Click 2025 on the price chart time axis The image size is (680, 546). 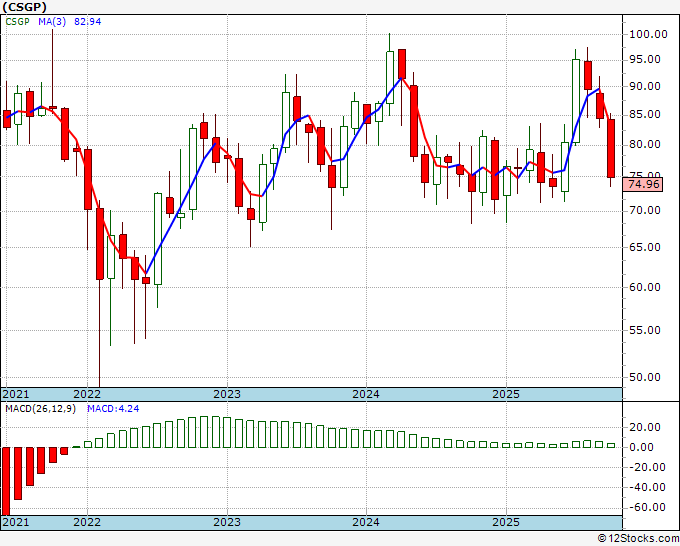click(x=506, y=394)
